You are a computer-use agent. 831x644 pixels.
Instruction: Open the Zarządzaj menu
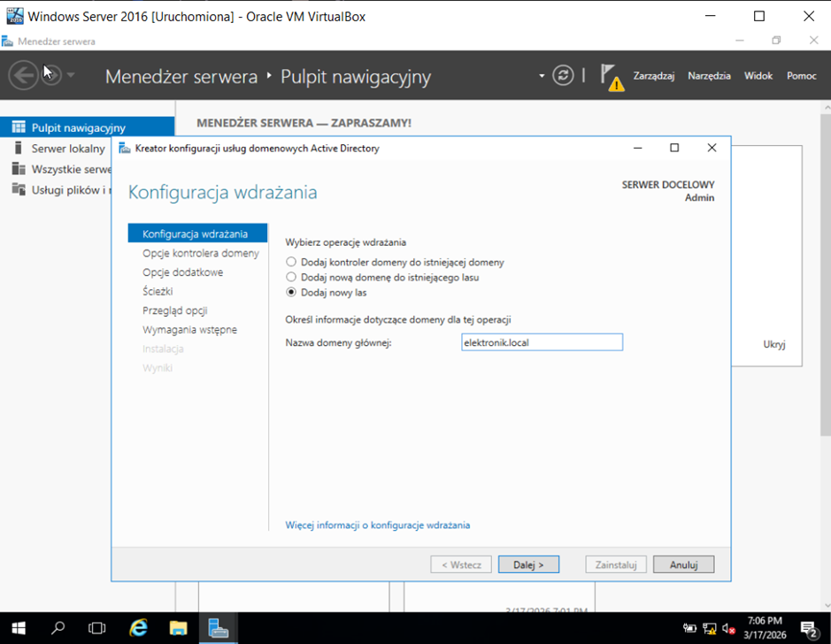tap(653, 76)
